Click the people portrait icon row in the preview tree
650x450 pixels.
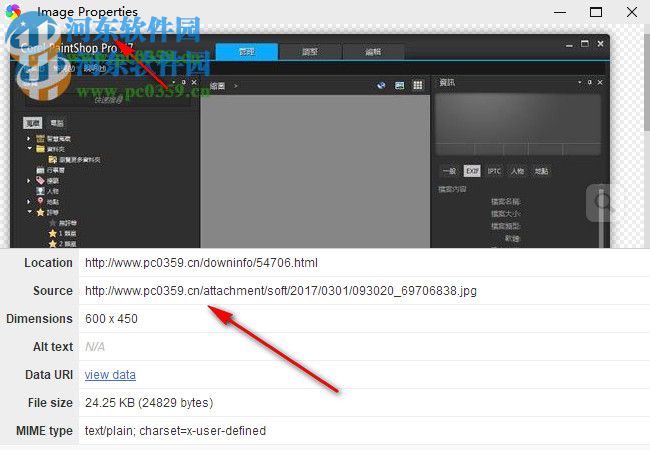(48, 191)
